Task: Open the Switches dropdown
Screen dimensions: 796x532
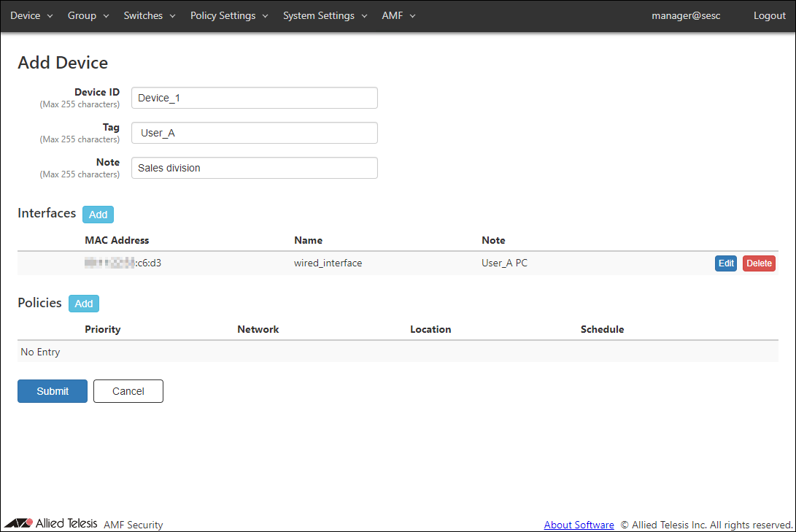Action: point(150,15)
